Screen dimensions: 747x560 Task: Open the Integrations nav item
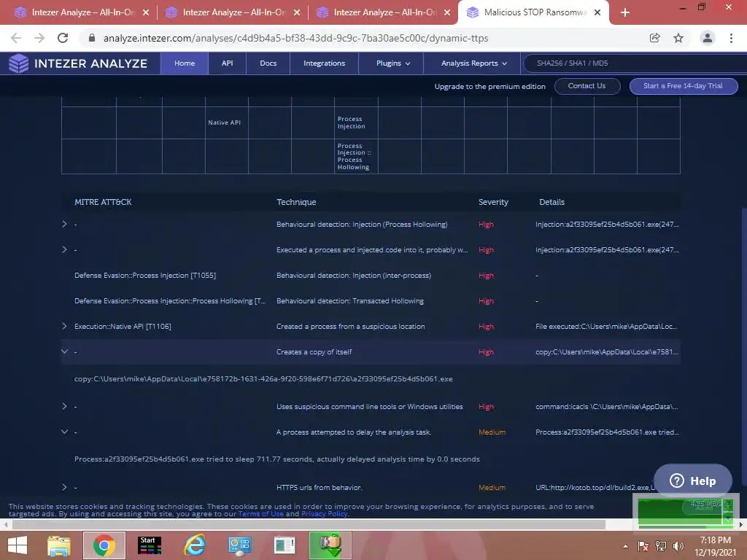[325, 63]
